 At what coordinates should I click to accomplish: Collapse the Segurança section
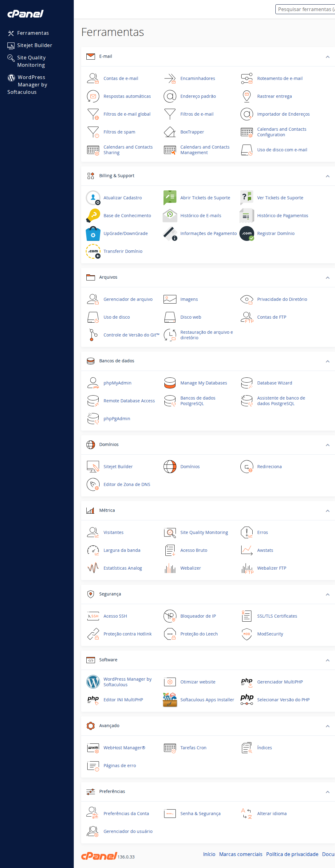[x=327, y=594]
